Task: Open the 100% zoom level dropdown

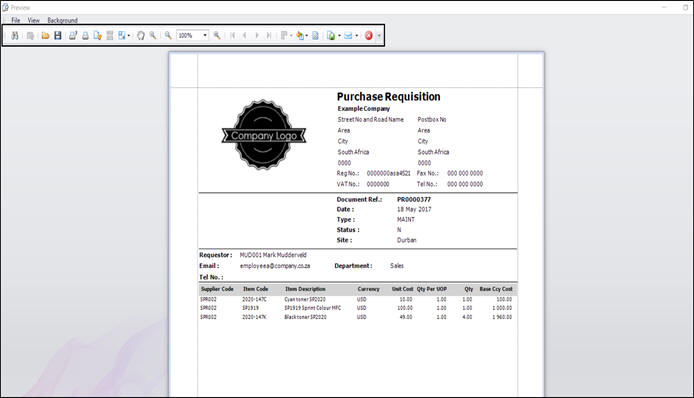Action: [205, 35]
